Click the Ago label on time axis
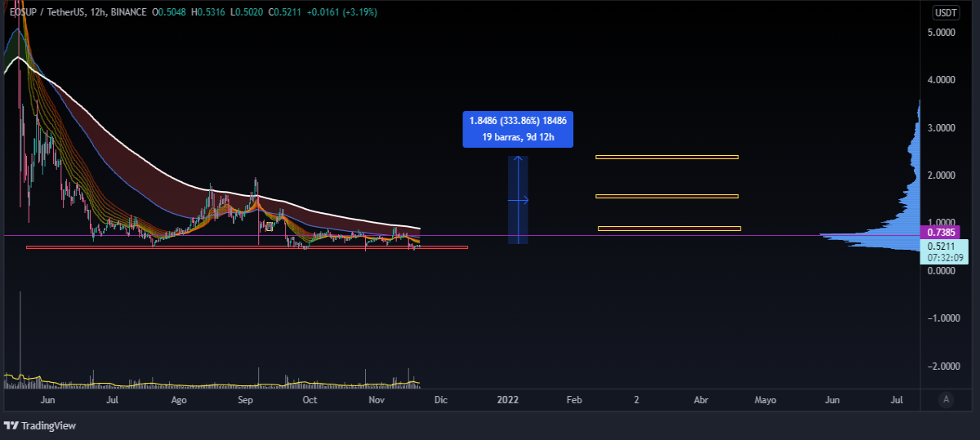This screenshot has height=440, width=980. coord(180,400)
